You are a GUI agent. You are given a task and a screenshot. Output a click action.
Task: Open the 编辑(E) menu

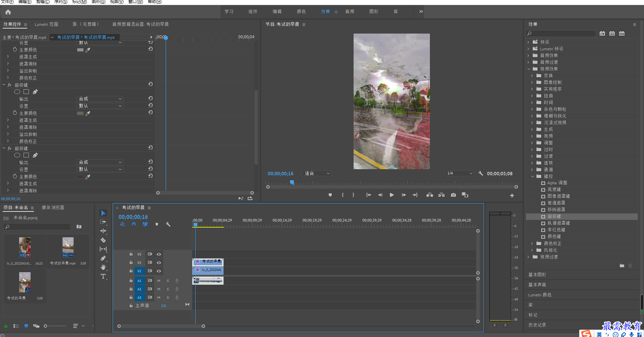coord(25,2)
